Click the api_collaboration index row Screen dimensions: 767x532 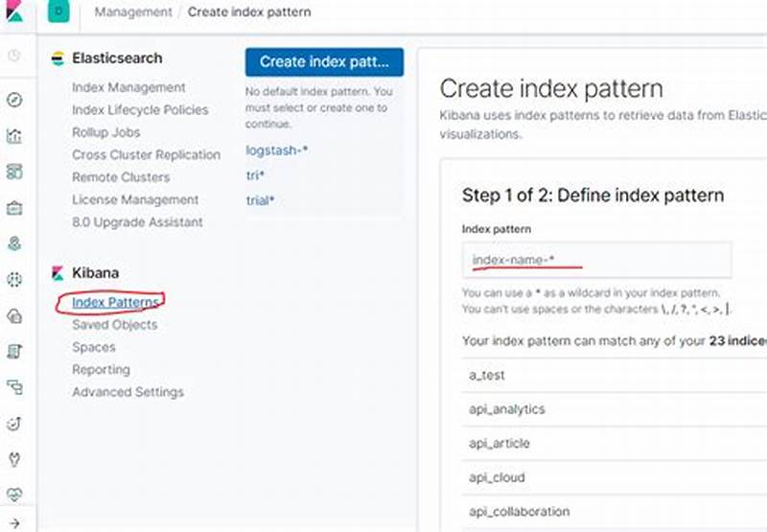(x=614, y=512)
